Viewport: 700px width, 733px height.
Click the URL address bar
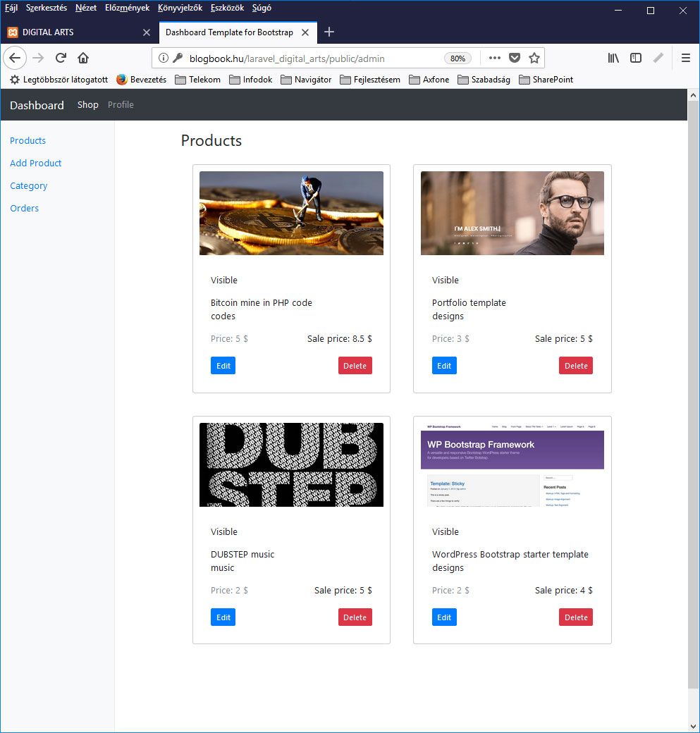tap(310, 58)
